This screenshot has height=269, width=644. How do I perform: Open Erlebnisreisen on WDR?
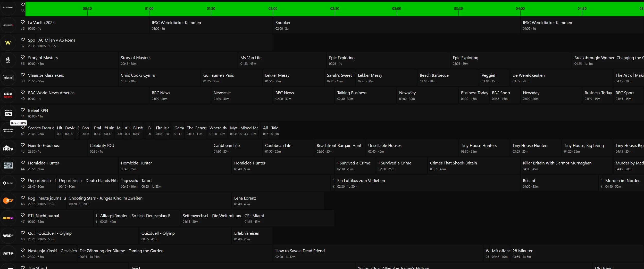pos(252,236)
